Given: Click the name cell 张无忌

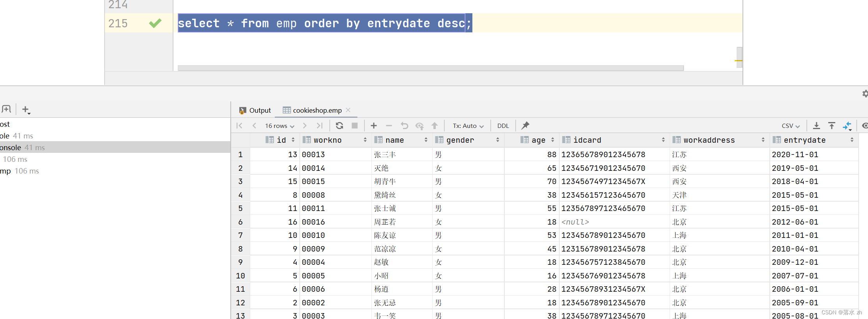Looking at the screenshot, I should tap(402, 303).
